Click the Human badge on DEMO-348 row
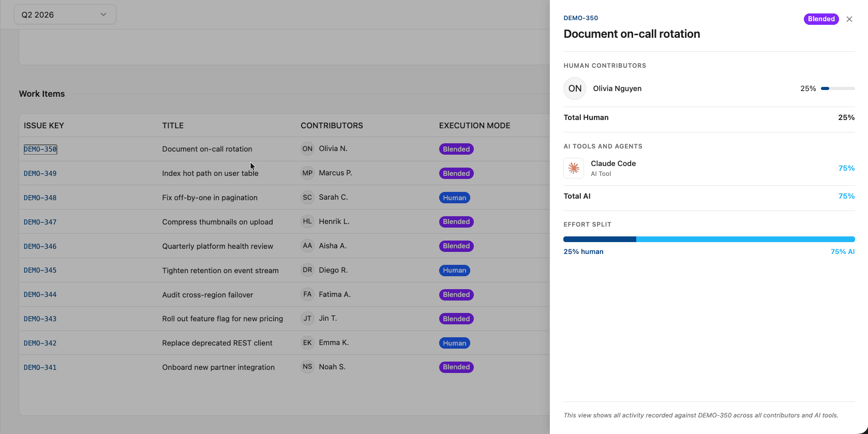868x434 pixels. point(454,198)
